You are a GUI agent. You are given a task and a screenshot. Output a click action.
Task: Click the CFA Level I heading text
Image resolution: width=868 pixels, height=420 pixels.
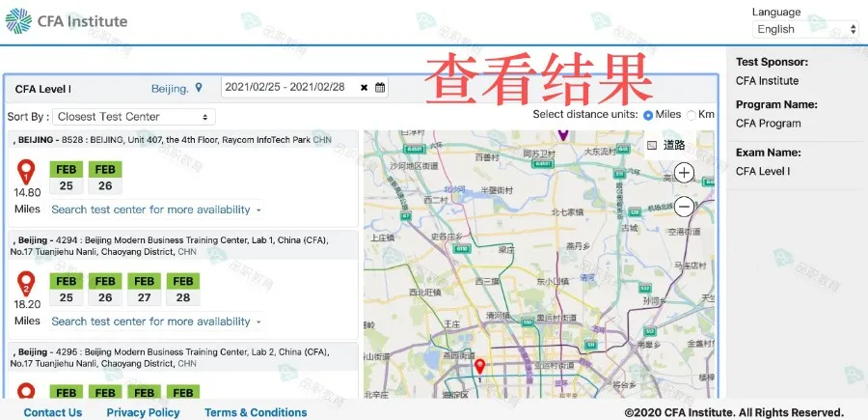point(43,89)
